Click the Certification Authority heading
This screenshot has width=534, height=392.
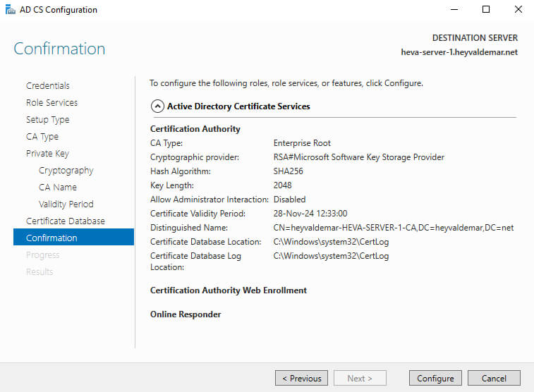(195, 129)
